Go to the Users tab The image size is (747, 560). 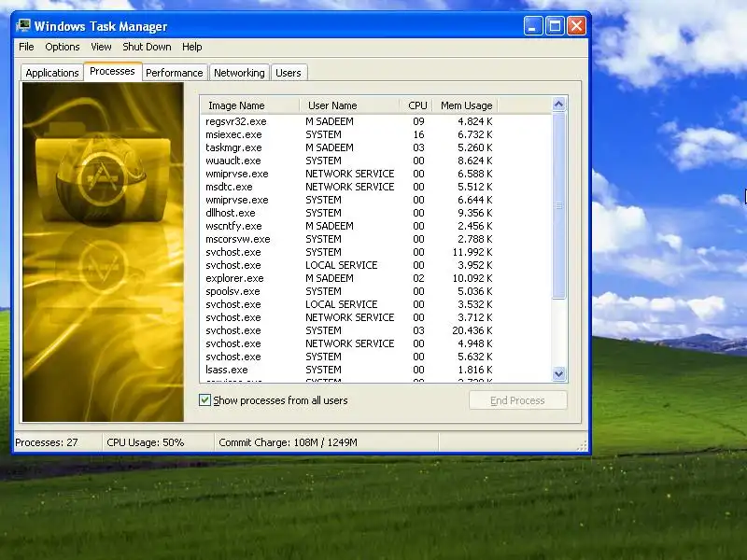click(x=289, y=73)
